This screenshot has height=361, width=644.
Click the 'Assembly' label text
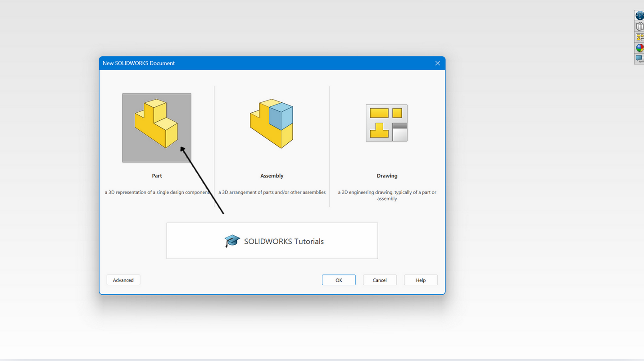click(x=272, y=176)
